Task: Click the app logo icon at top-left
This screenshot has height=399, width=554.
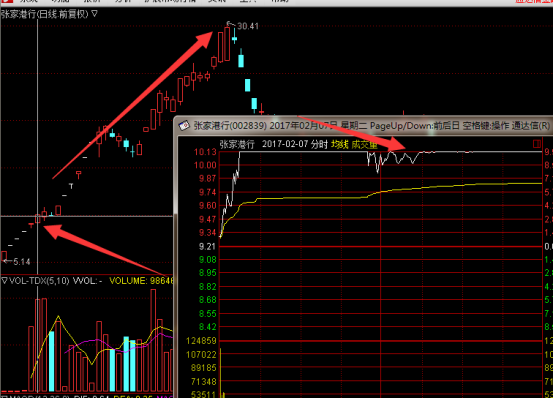Action: [x=6, y=1]
